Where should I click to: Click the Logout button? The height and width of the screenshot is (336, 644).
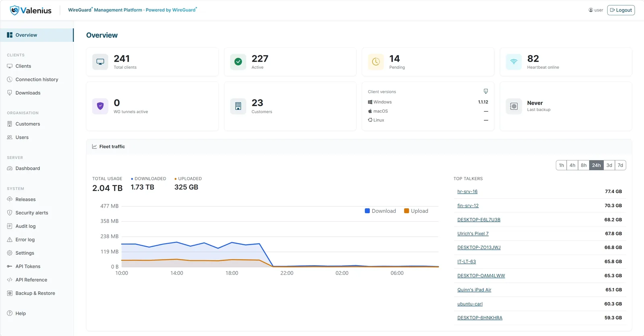click(621, 10)
